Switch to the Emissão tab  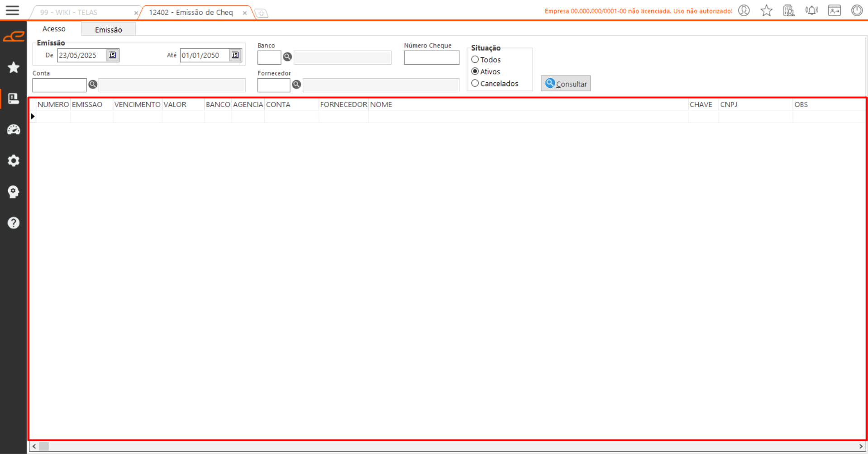coord(108,30)
